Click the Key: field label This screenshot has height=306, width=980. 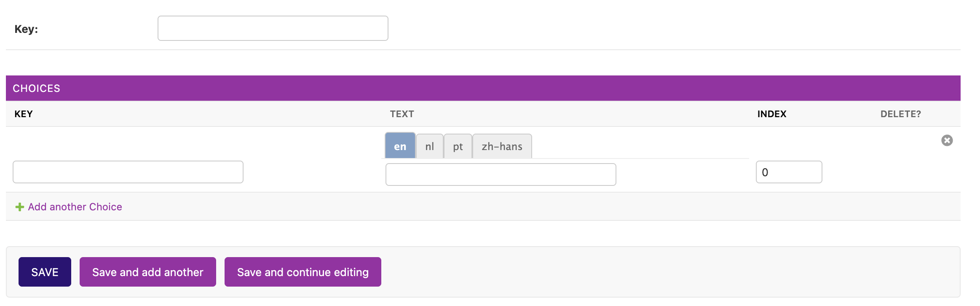click(x=26, y=29)
